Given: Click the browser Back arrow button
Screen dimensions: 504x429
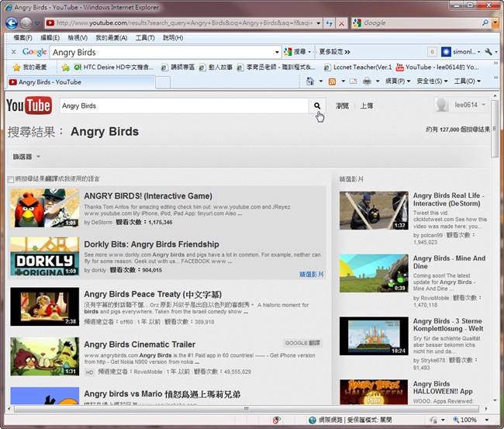Looking at the screenshot, I should [x=12, y=23].
